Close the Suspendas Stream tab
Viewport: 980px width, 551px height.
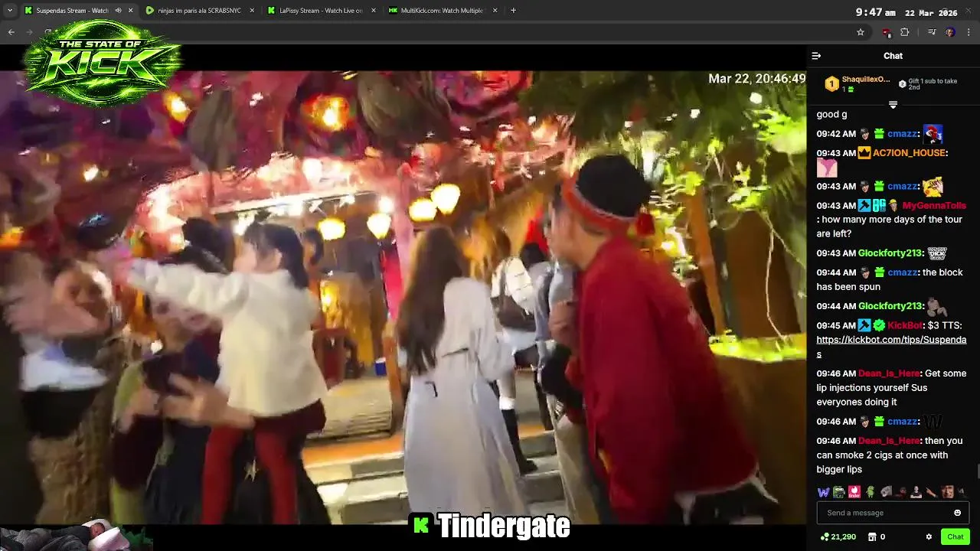130,11
